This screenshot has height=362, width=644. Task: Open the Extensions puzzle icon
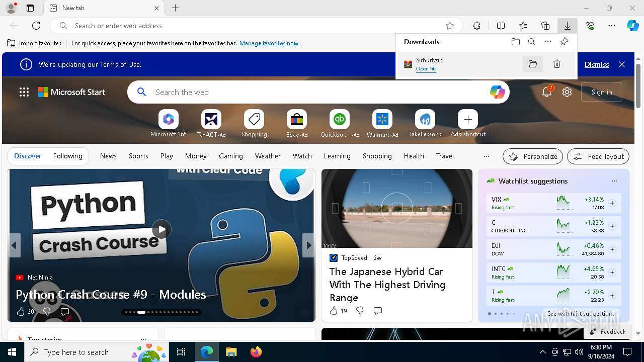pos(476,26)
